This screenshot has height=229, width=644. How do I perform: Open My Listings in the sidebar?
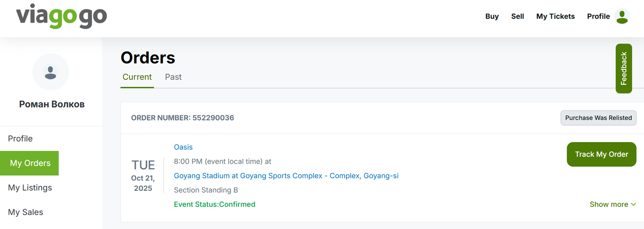[x=30, y=188]
